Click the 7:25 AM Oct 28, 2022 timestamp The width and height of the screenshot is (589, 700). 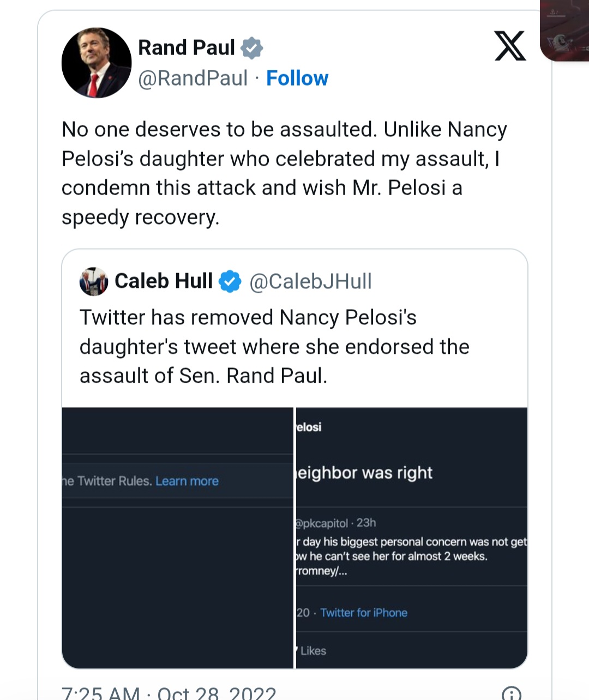[169, 692]
